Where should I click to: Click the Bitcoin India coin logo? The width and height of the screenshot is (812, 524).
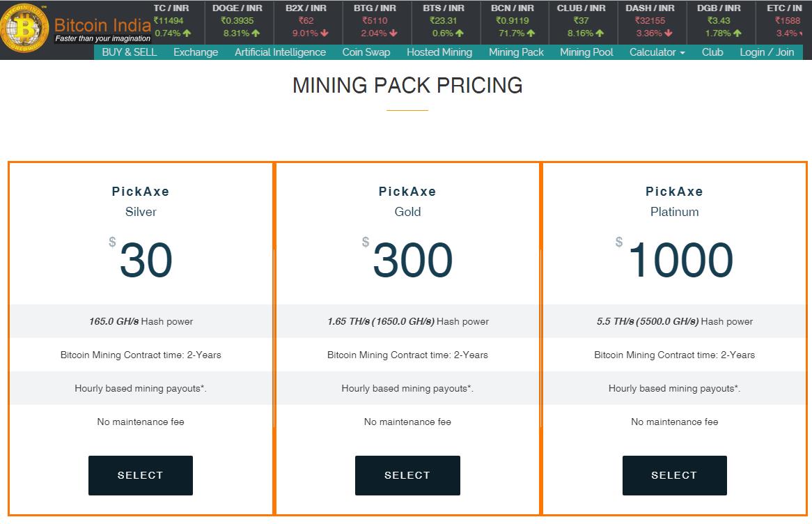click(24, 27)
